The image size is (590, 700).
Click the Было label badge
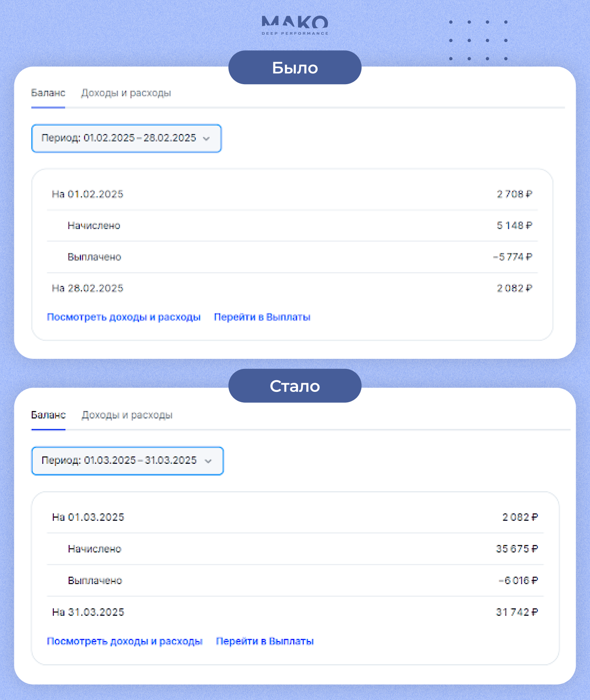click(295, 67)
